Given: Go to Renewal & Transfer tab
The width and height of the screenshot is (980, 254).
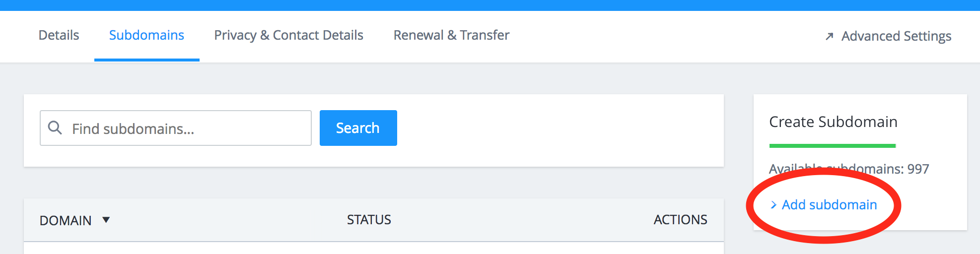Looking at the screenshot, I should (451, 35).
